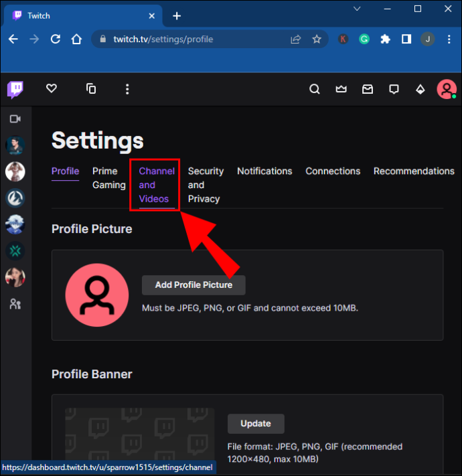Click the lock site info icon
Viewport: 462px width, 476px height.
point(103,39)
